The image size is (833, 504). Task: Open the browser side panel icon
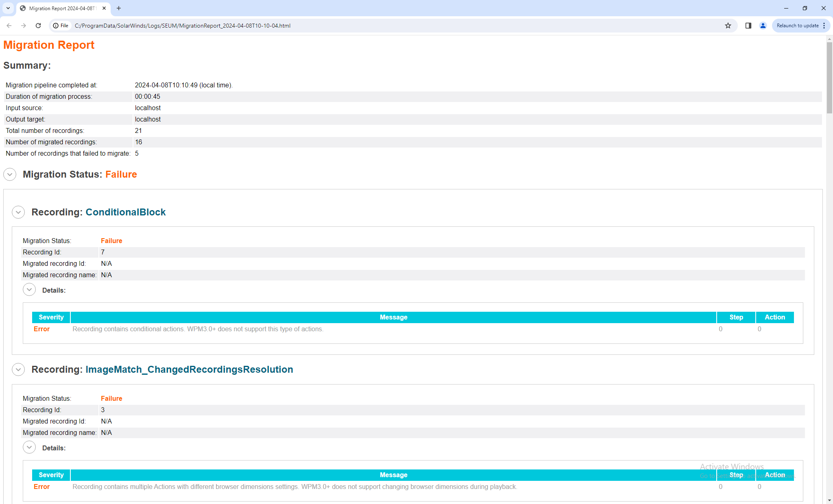pyautogui.click(x=748, y=25)
